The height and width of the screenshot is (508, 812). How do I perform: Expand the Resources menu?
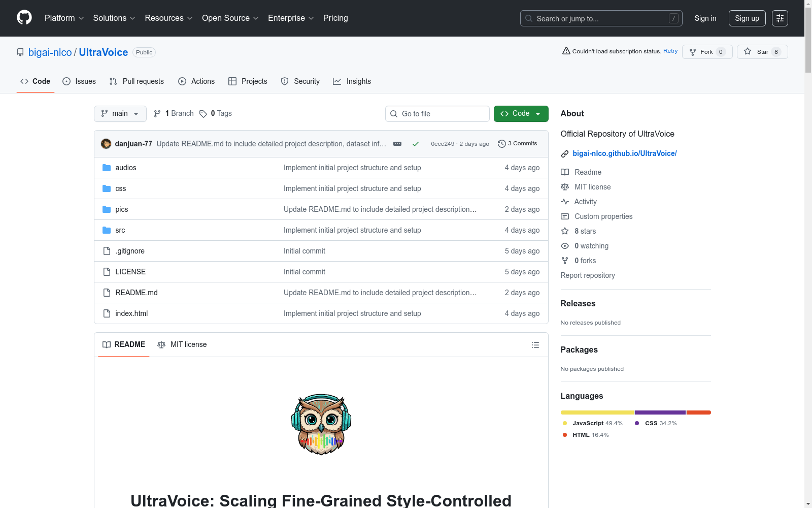[x=168, y=18]
